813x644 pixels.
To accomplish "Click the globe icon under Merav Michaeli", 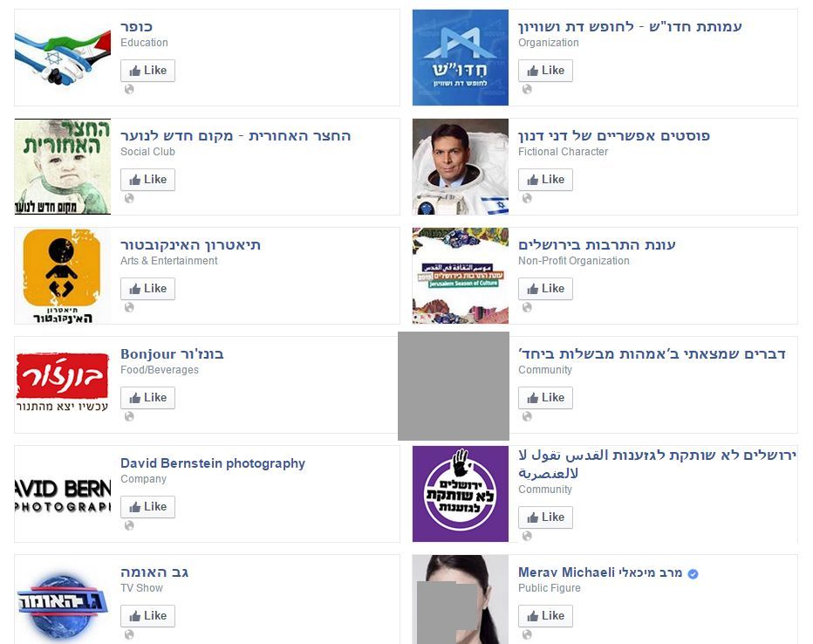I will (x=527, y=634).
